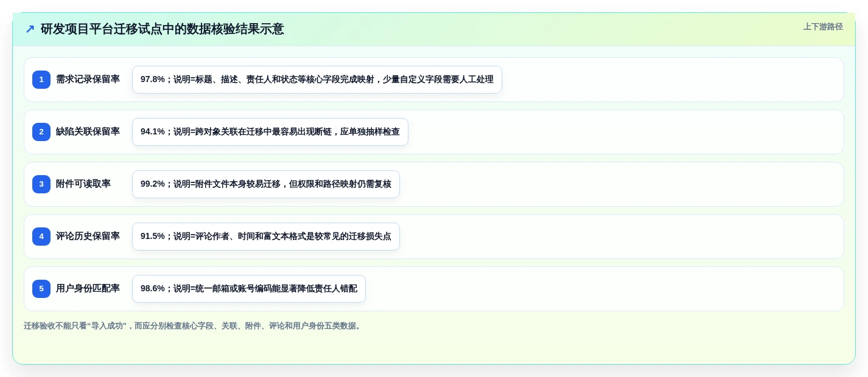The image size is (868, 377).
Task: Click the 91.5% description box
Action: pyautogui.click(x=266, y=237)
